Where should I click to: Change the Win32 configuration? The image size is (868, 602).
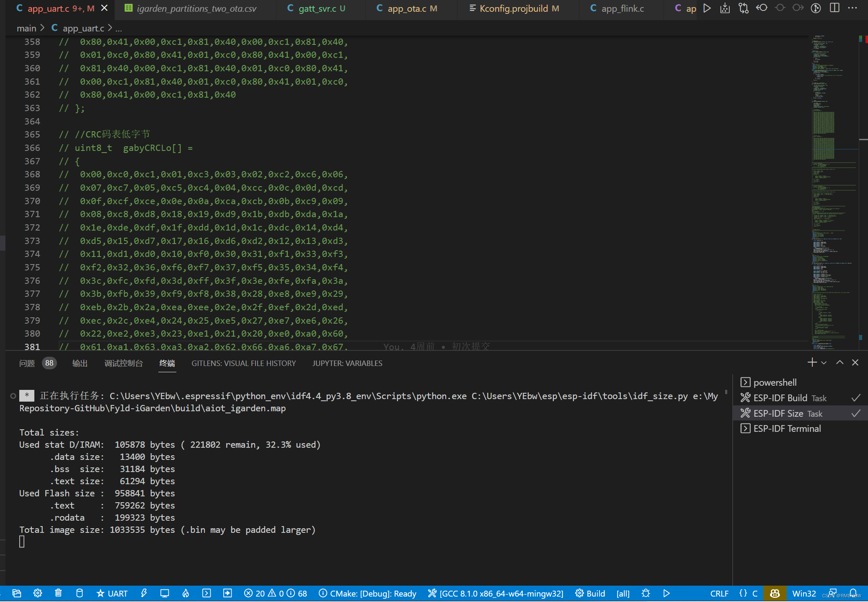pos(804,593)
